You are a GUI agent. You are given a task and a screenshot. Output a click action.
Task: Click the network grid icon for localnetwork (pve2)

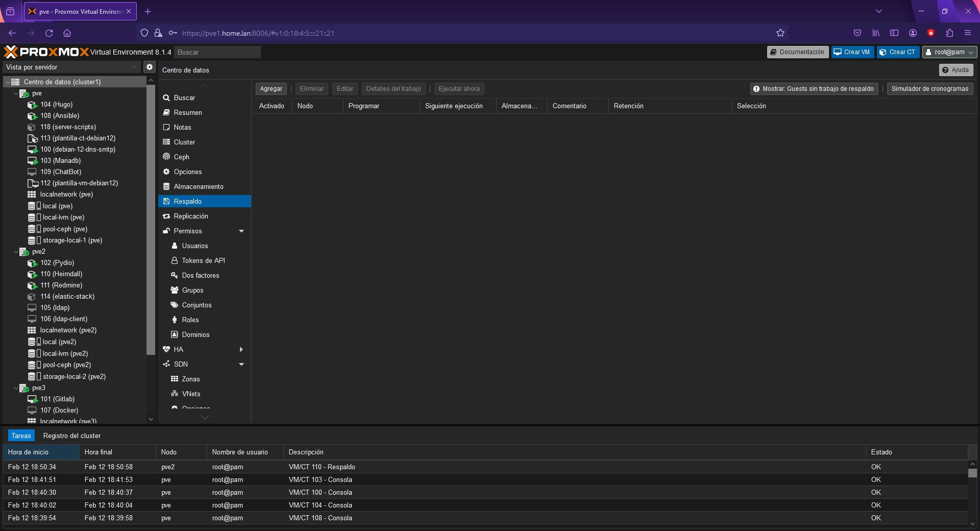tap(32, 330)
